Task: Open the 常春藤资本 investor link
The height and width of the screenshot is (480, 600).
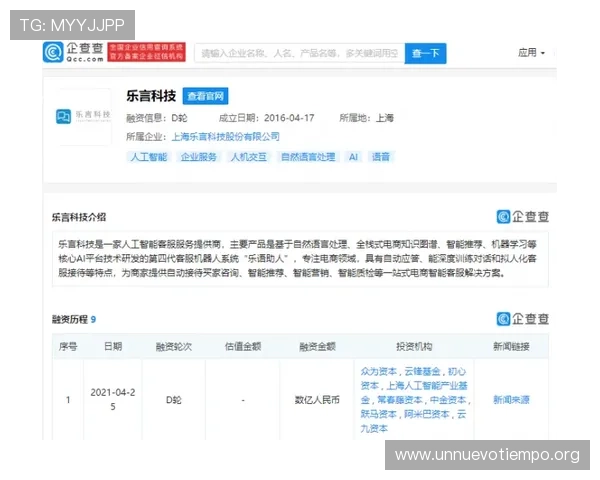Action: pos(400,400)
